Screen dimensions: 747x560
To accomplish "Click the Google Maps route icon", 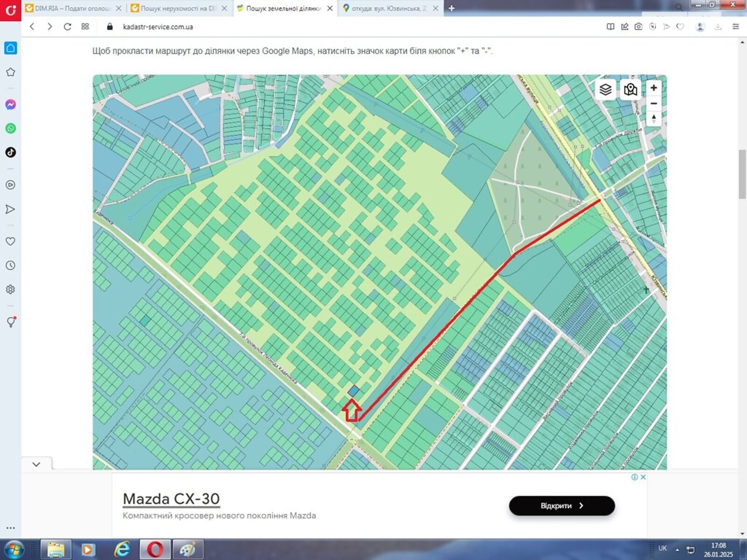I will 630,89.
